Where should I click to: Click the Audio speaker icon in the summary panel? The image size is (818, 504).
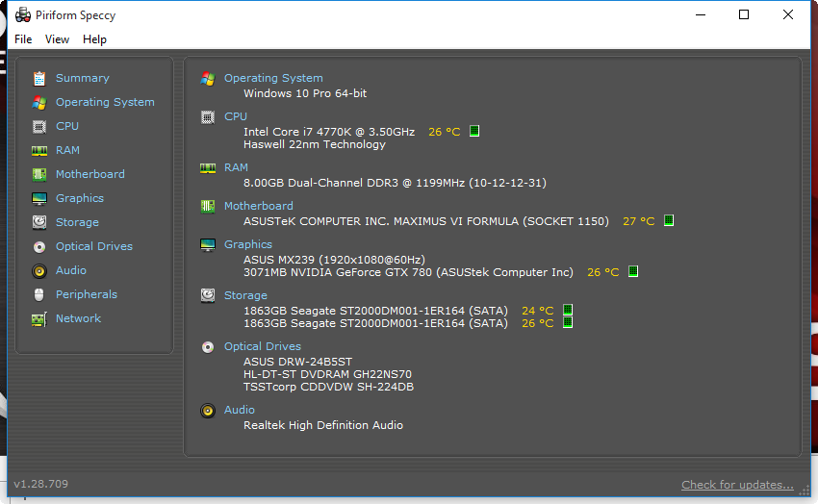[x=208, y=411]
